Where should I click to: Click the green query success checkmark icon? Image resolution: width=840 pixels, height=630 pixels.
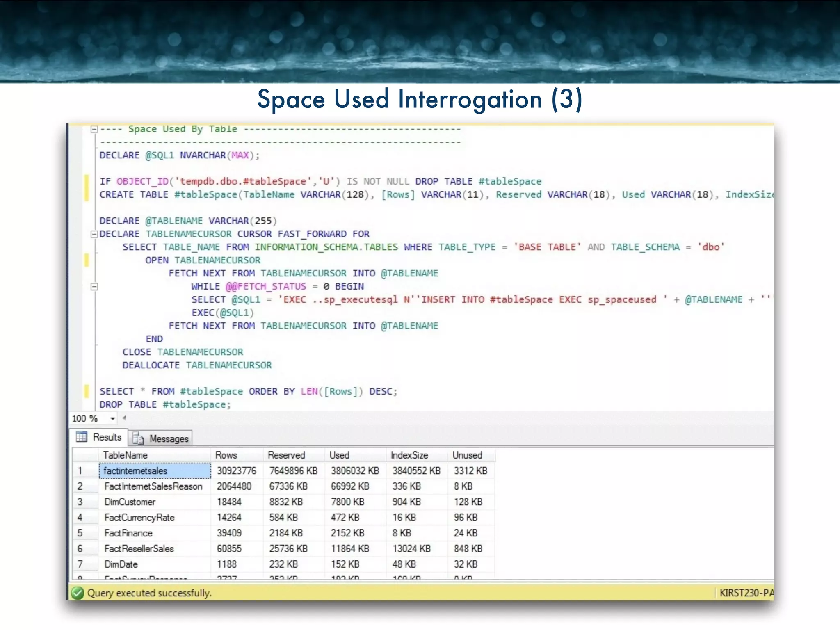77,593
